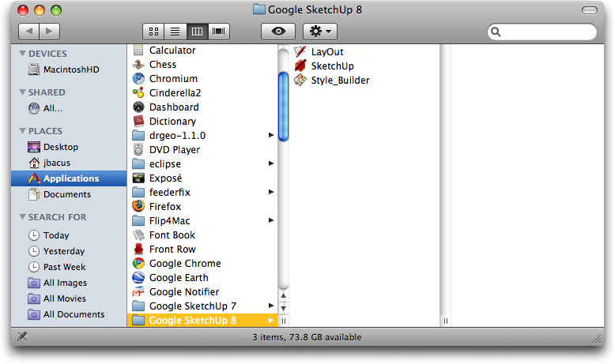Open the All Documents search
This screenshot has height=364, width=615.
tap(66, 314)
